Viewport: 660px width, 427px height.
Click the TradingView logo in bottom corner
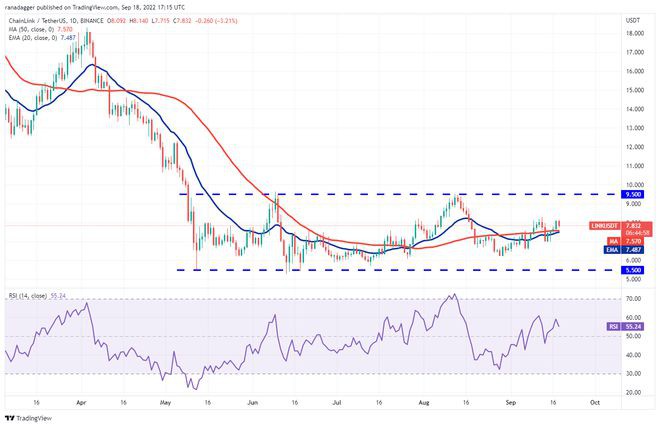coord(28,417)
